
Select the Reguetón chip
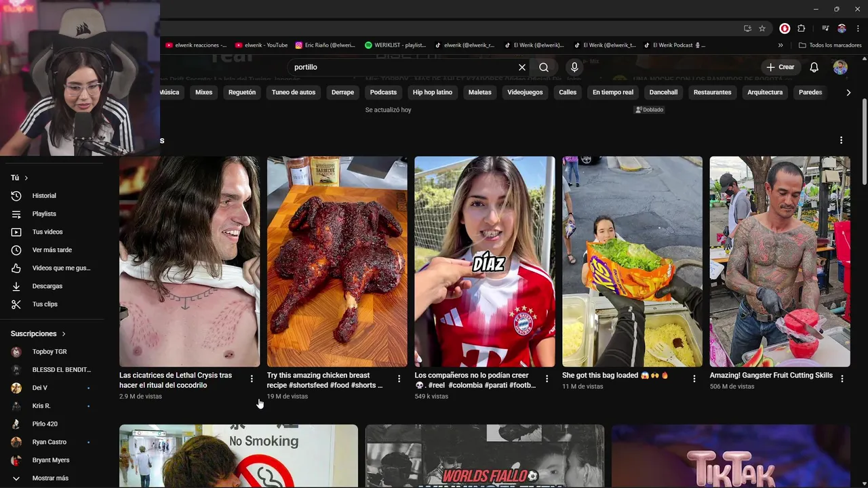pyautogui.click(x=242, y=92)
